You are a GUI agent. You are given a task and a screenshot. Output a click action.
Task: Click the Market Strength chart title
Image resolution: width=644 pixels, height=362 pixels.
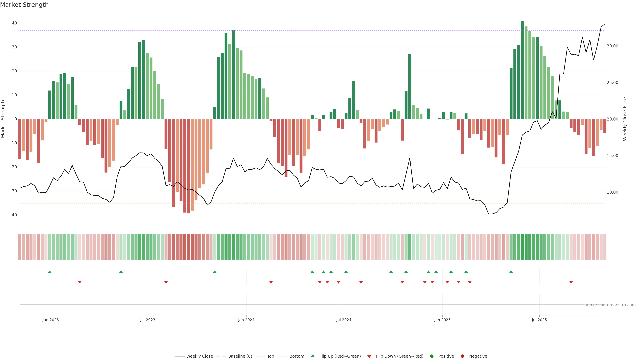tap(24, 5)
